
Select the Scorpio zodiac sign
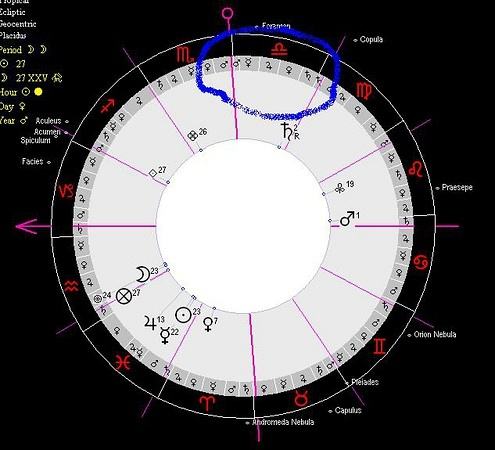pos(185,55)
